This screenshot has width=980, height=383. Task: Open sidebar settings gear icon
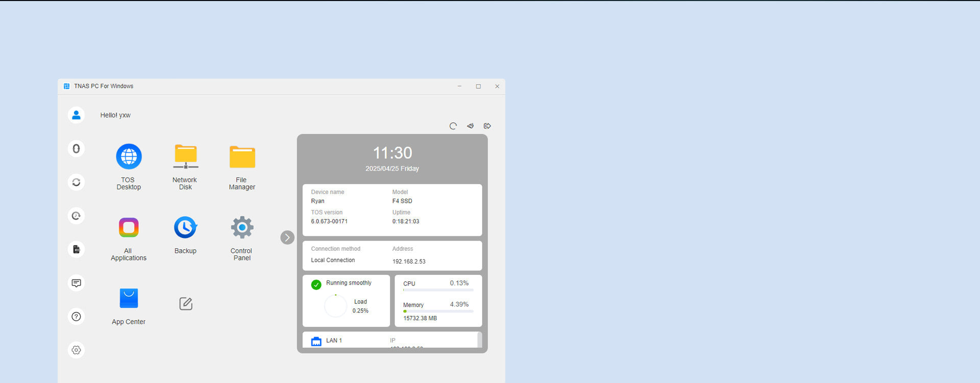pyautogui.click(x=76, y=350)
